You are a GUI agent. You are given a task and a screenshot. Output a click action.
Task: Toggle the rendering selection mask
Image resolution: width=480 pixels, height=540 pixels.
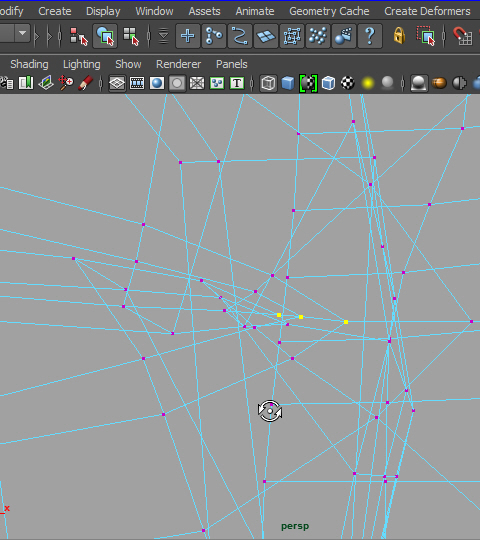[x=344, y=36]
